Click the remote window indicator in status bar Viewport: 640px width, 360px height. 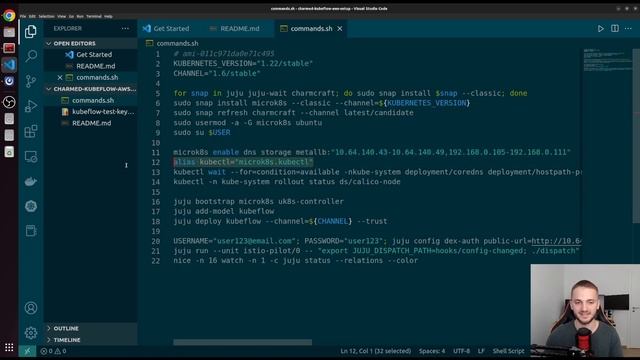(27, 351)
